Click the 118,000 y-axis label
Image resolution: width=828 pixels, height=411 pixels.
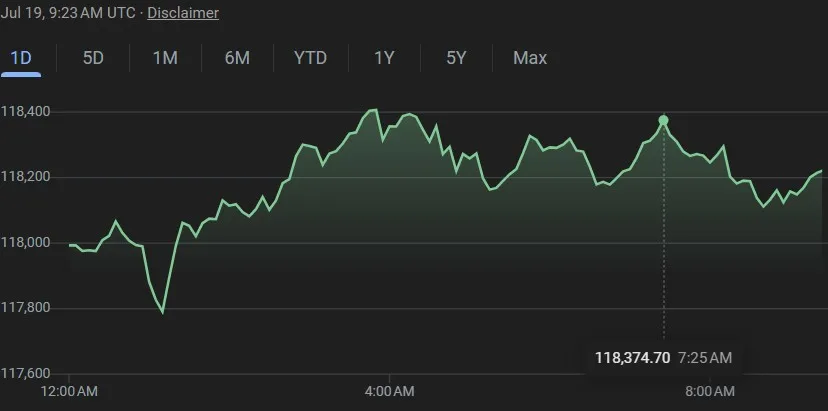click(27, 243)
